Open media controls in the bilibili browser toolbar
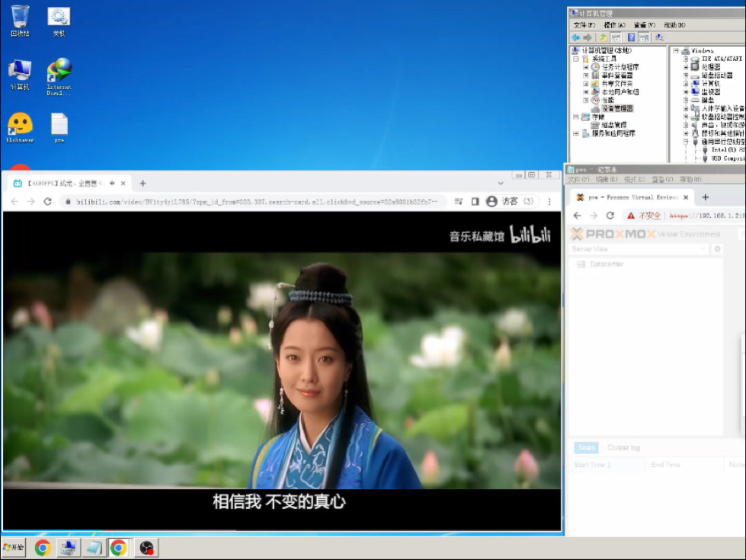Viewport: 746px width, 560px height. point(459,202)
